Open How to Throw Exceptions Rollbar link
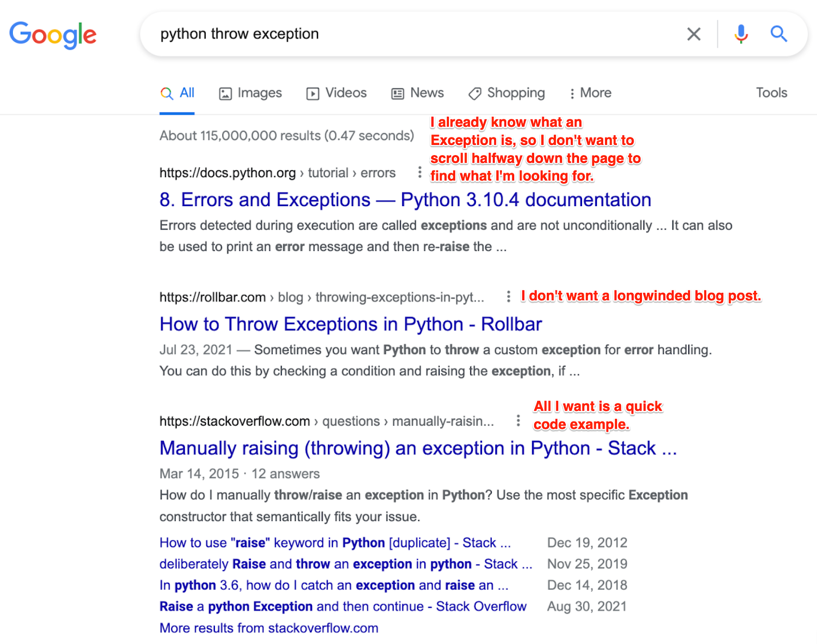 351,324
